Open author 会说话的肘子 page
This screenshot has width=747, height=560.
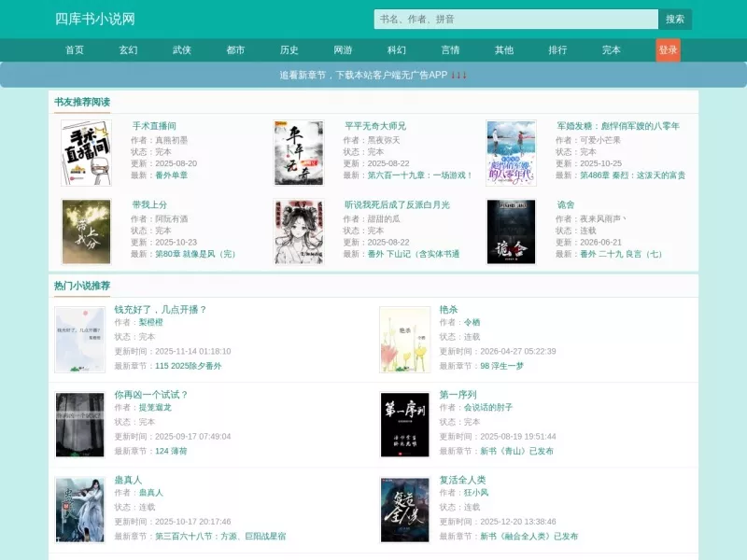pyautogui.click(x=488, y=408)
